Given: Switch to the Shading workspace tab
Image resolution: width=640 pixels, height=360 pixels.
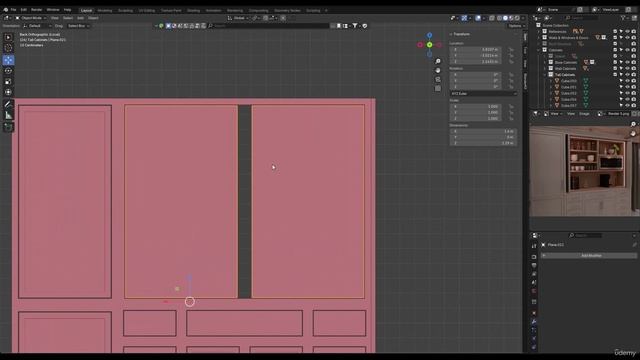Looking at the screenshot, I should (193, 10).
